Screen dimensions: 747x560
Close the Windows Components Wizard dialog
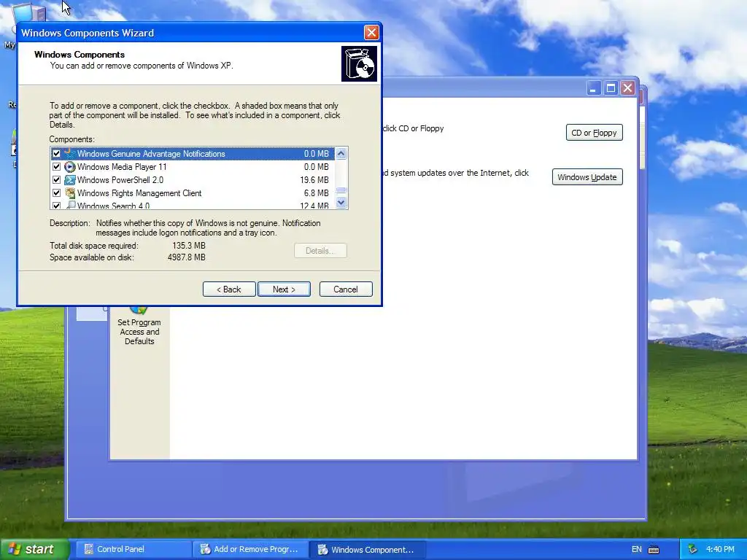[x=371, y=32]
